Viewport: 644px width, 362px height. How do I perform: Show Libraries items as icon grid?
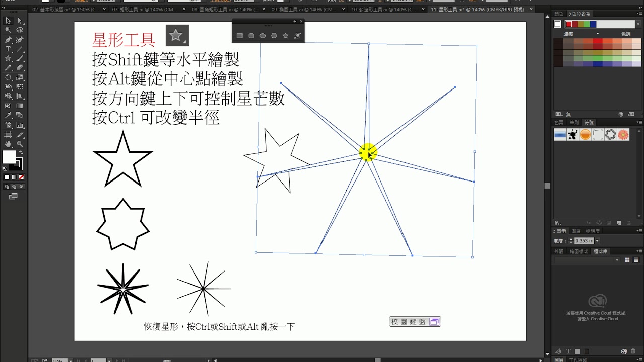point(627,260)
